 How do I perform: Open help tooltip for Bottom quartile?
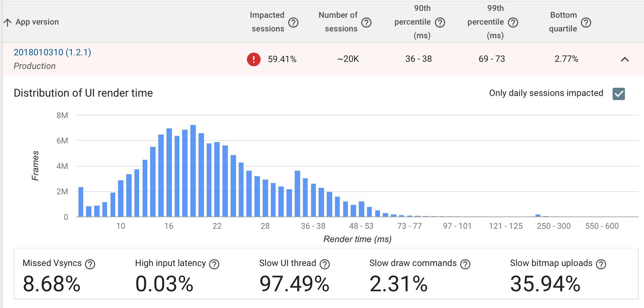[586, 22]
